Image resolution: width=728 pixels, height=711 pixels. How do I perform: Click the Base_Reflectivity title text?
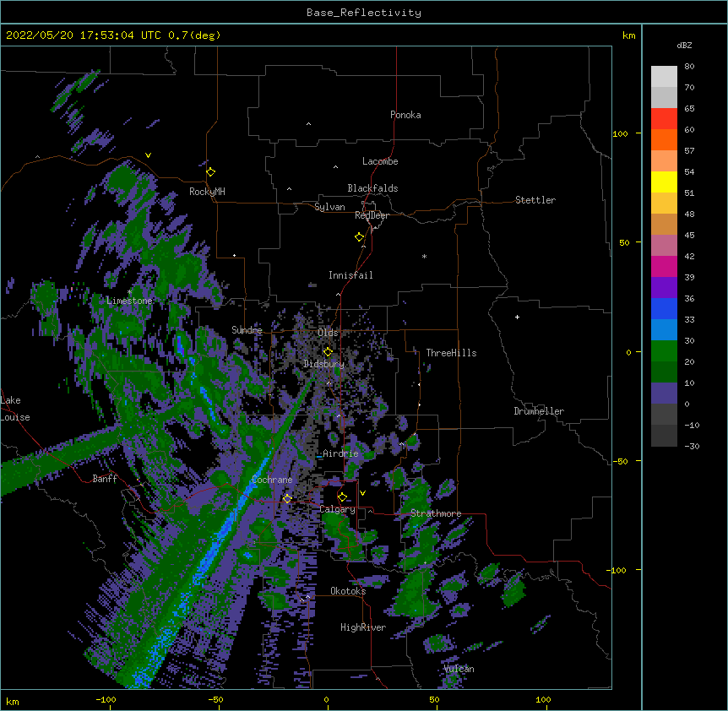tap(364, 13)
